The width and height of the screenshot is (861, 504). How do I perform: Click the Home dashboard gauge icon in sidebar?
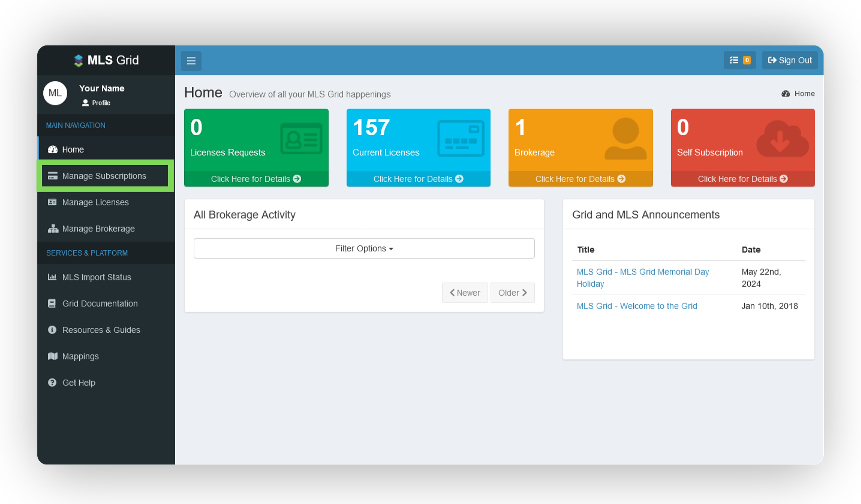[52, 150]
